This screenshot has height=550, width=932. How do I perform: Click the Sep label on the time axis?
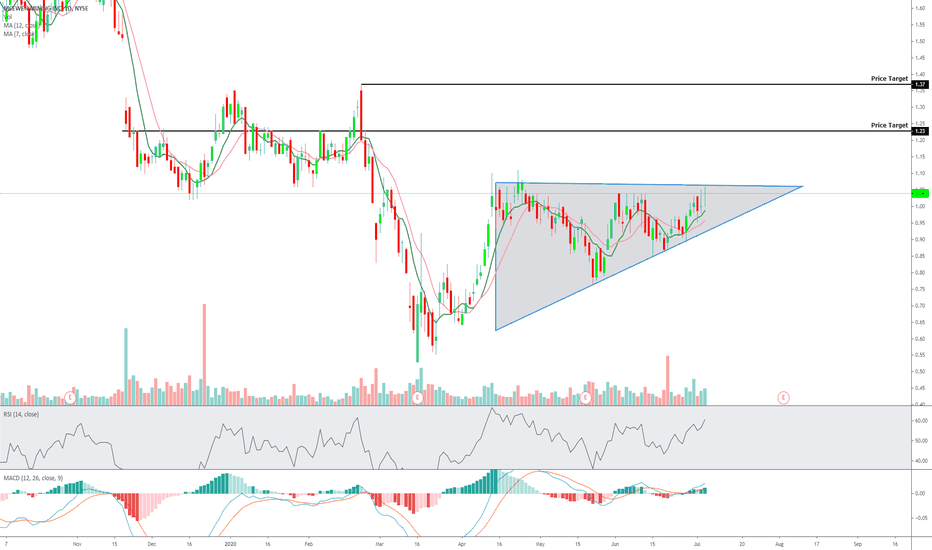pyautogui.click(x=858, y=543)
